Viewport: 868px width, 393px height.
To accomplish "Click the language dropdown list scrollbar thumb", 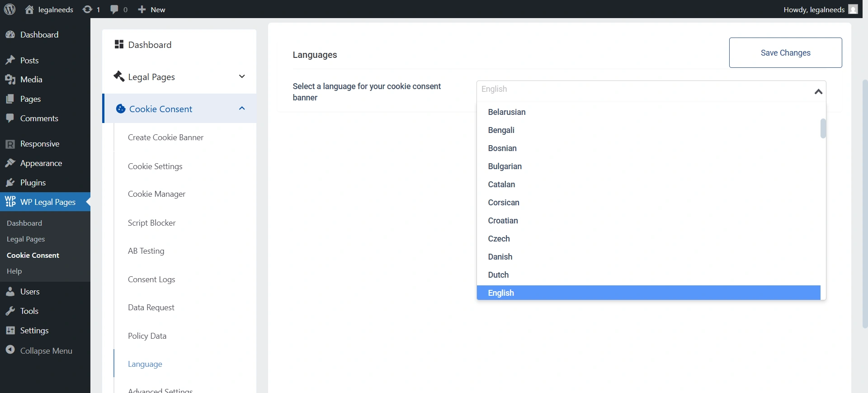I will 823,128.
